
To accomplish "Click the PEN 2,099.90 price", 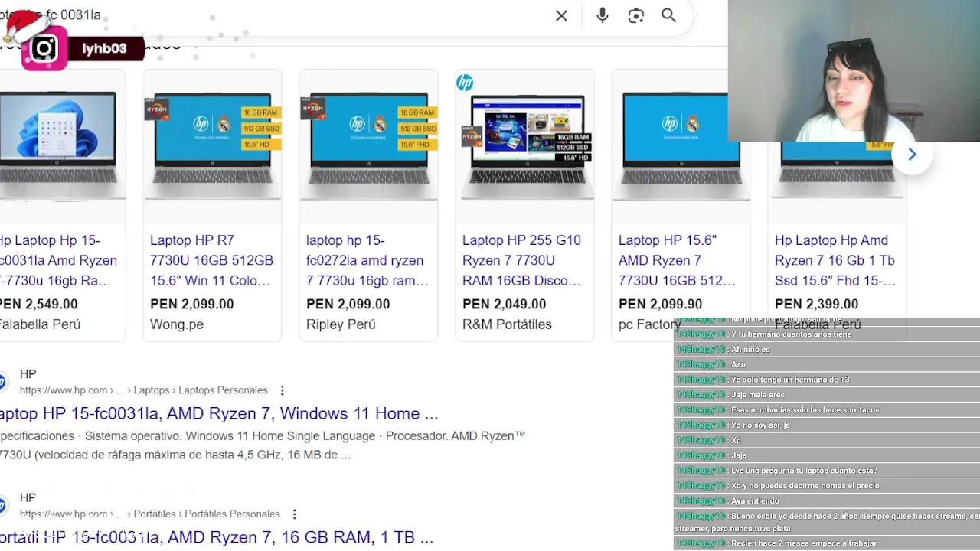I will tap(660, 304).
